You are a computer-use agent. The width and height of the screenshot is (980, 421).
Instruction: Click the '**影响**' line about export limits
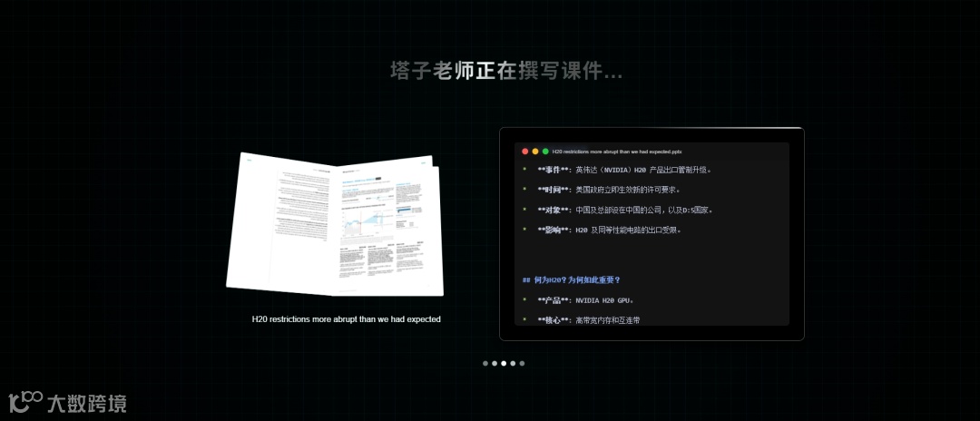[602, 230]
